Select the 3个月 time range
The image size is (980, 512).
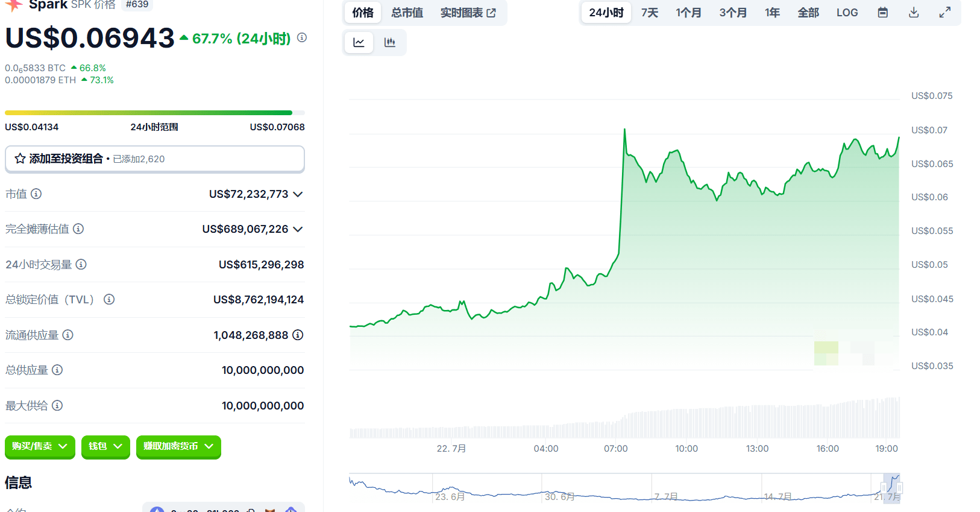[733, 13]
